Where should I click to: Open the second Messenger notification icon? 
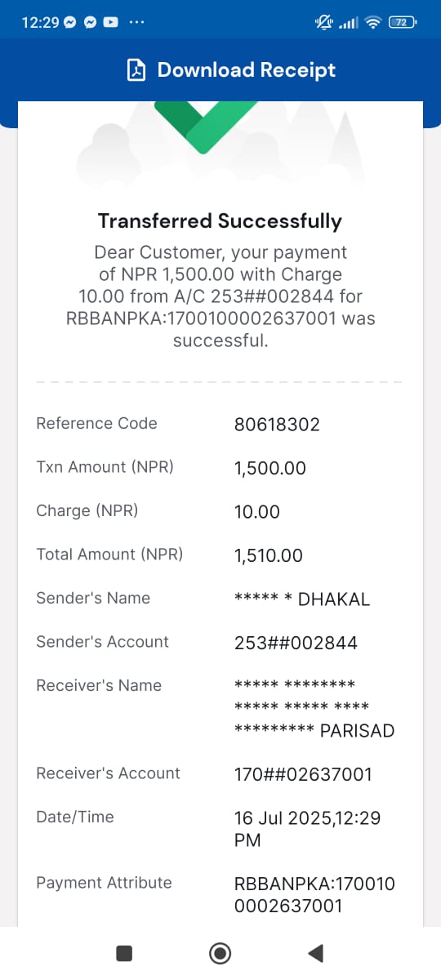coord(91,23)
